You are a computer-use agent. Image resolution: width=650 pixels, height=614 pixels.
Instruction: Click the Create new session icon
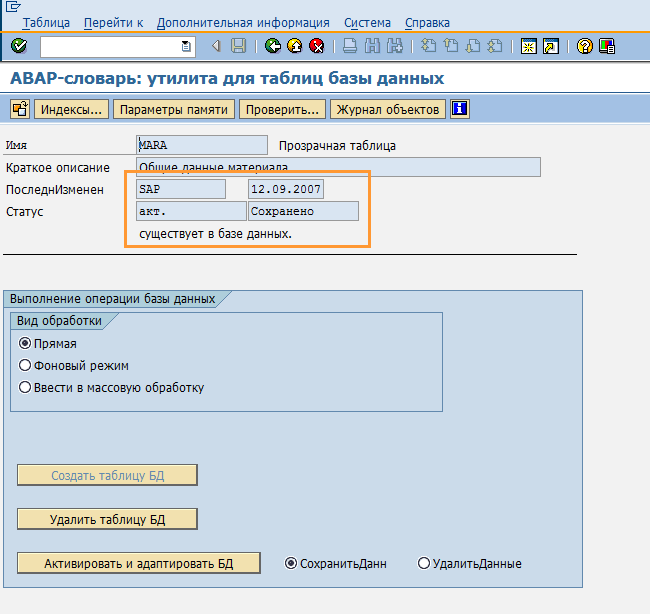coord(529,46)
